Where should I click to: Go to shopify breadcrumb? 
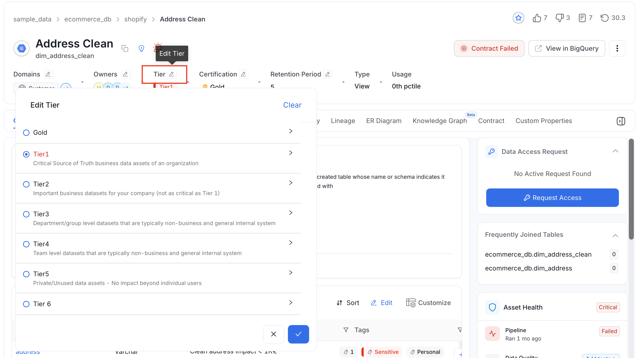(135, 19)
